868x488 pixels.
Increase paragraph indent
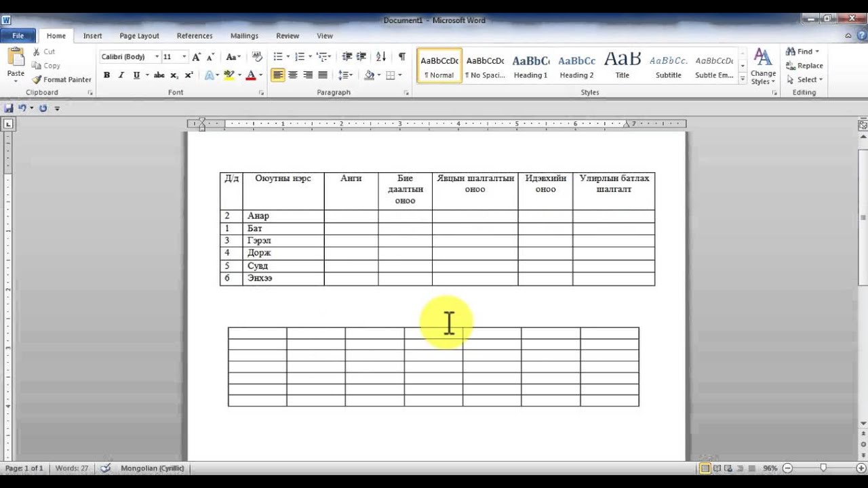tap(362, 57)
